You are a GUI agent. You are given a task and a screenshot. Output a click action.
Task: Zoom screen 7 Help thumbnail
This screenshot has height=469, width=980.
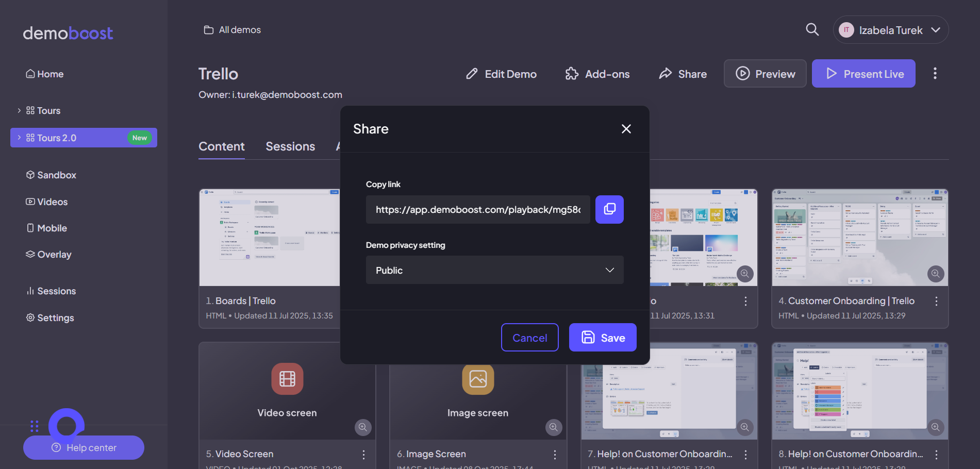(x=744, y=427)
